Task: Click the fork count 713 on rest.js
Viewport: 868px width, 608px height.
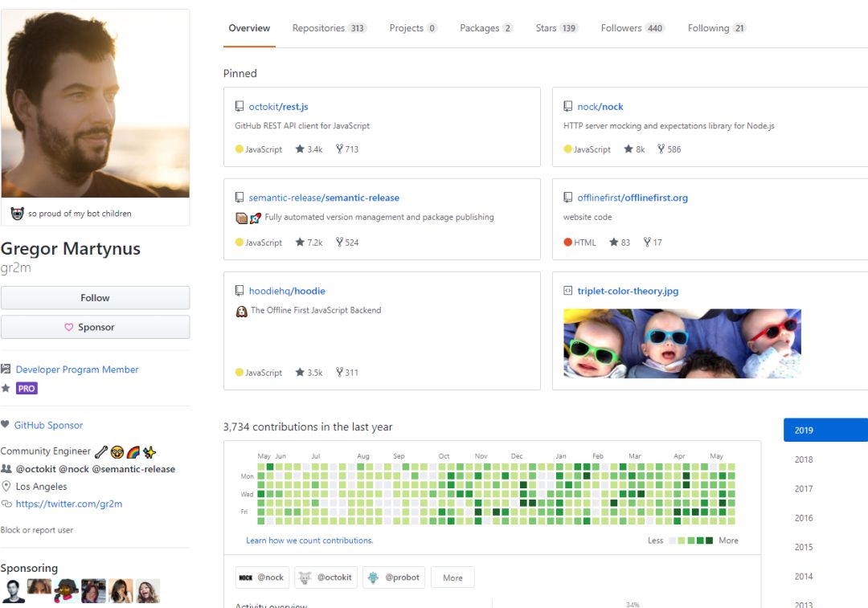Action: coord(347,149)
